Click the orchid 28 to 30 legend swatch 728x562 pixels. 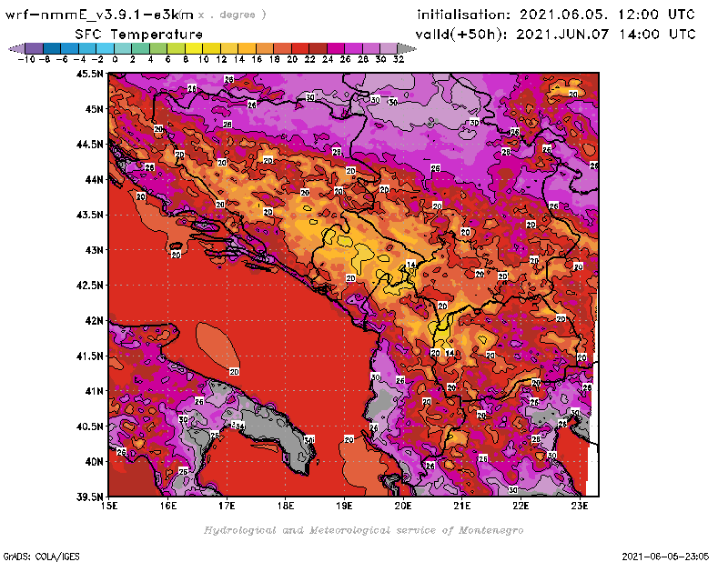[371, 48]
